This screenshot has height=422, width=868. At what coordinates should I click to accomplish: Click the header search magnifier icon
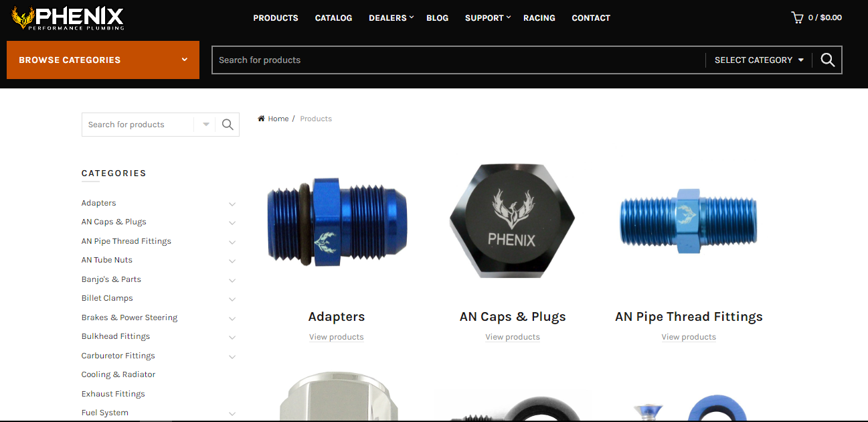828,60
